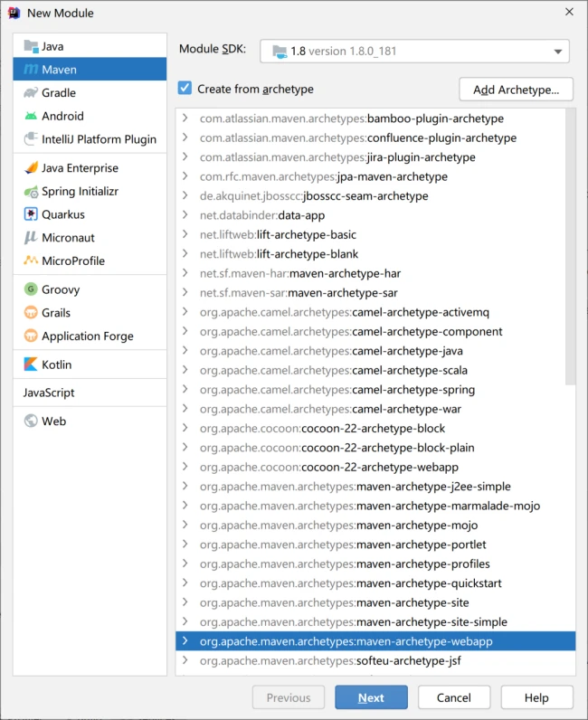Expand the maven-archetype-quickstart node
588x720 pixels.
pos(185,583)
